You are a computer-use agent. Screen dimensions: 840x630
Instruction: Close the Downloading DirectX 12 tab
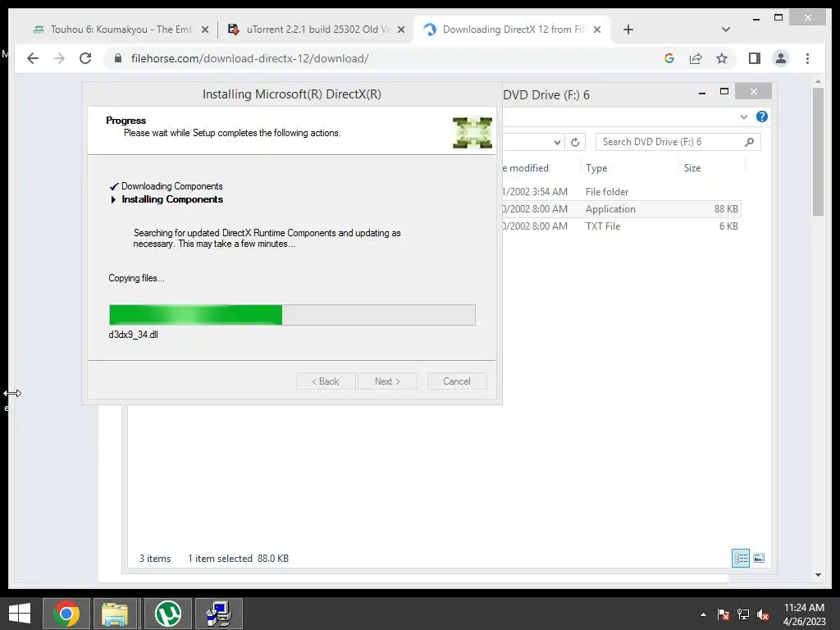pos(597,30)
